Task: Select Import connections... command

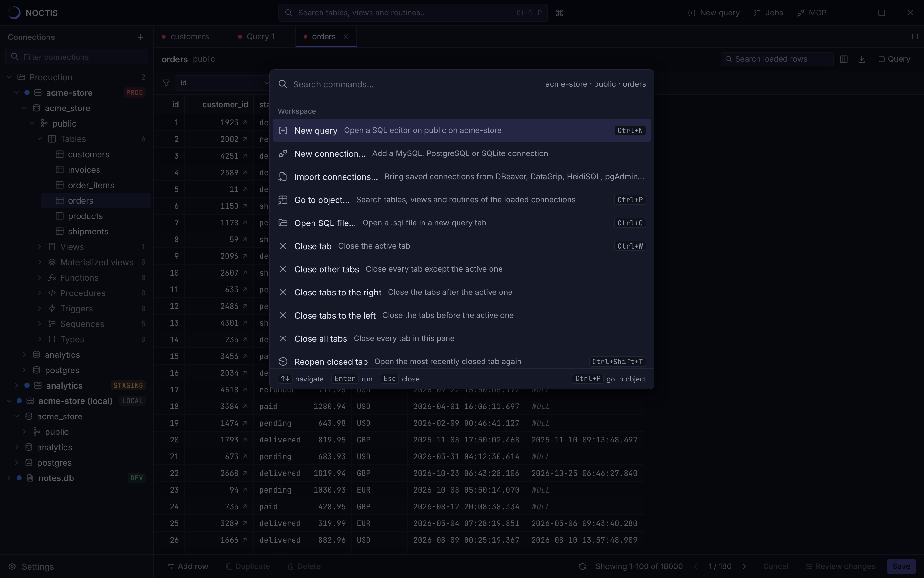Action: 462,177
